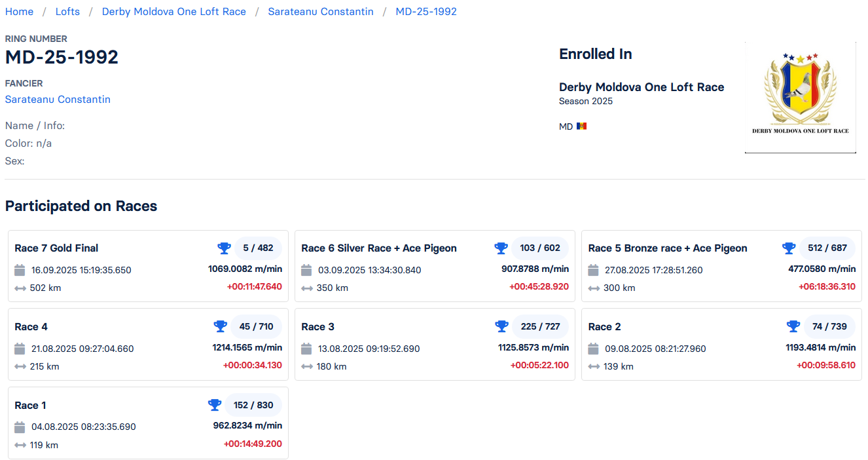The width and height of the screenshot is (868, 460).
Task: Click the trophy icon on the Race 1 card
Action: pyautogui.click(x=215, y=405)
